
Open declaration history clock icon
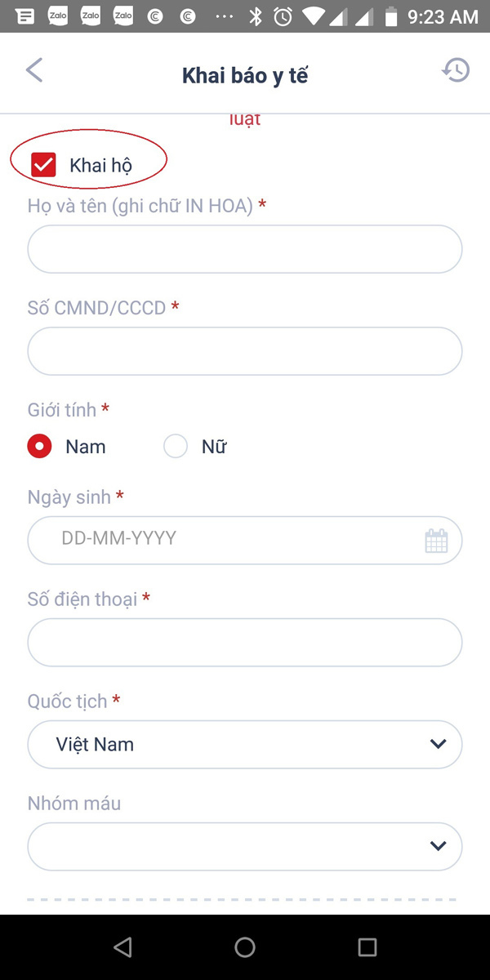pos(456,71)
